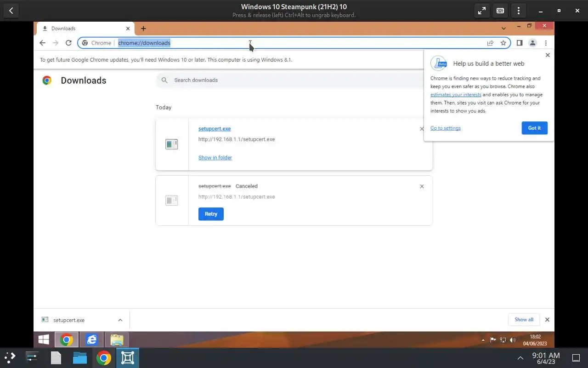The width and height of the screenshot is (588, 368).
Task: Open the host file manager folder
Action: click(x=80, y=358)
